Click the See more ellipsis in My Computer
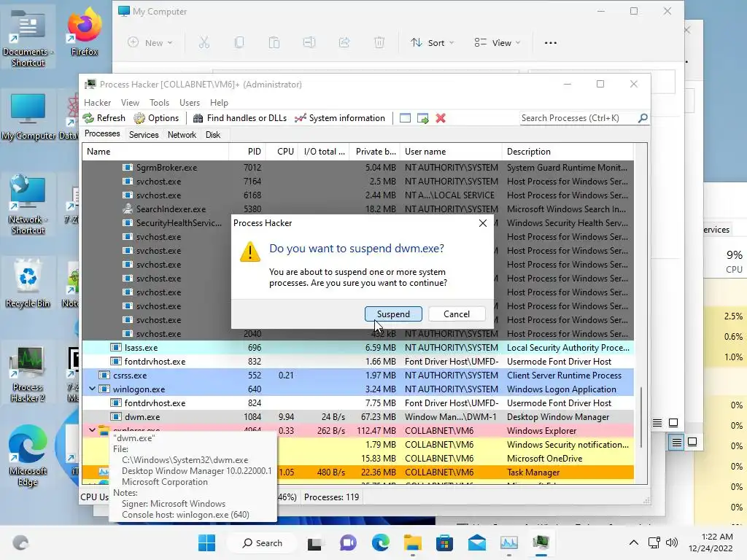The width and height of the screenshot is (747, 560). tap(550, 43)
